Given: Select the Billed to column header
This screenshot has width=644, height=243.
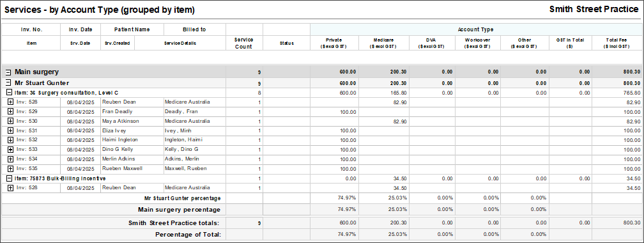Looking at the screenshot, I should coord(195,29).
